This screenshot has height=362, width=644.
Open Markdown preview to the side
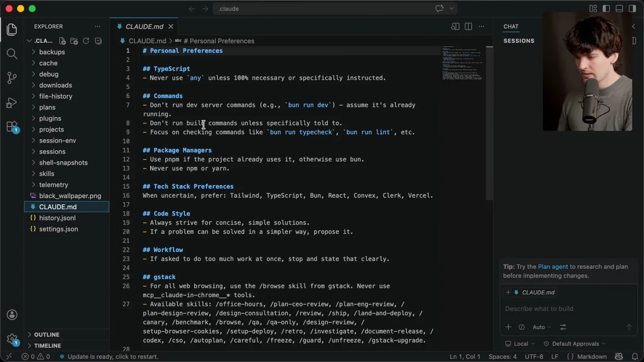tap(455, 27)
